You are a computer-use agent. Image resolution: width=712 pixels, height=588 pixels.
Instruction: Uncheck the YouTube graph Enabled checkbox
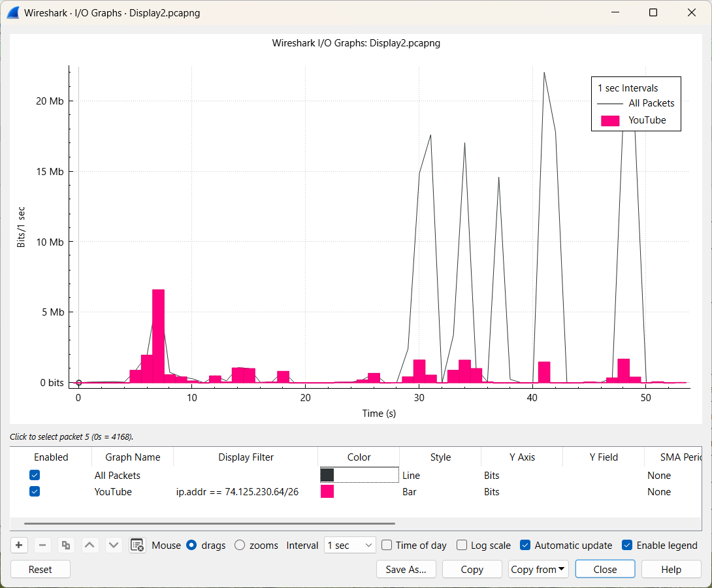(x=35, y=491)
